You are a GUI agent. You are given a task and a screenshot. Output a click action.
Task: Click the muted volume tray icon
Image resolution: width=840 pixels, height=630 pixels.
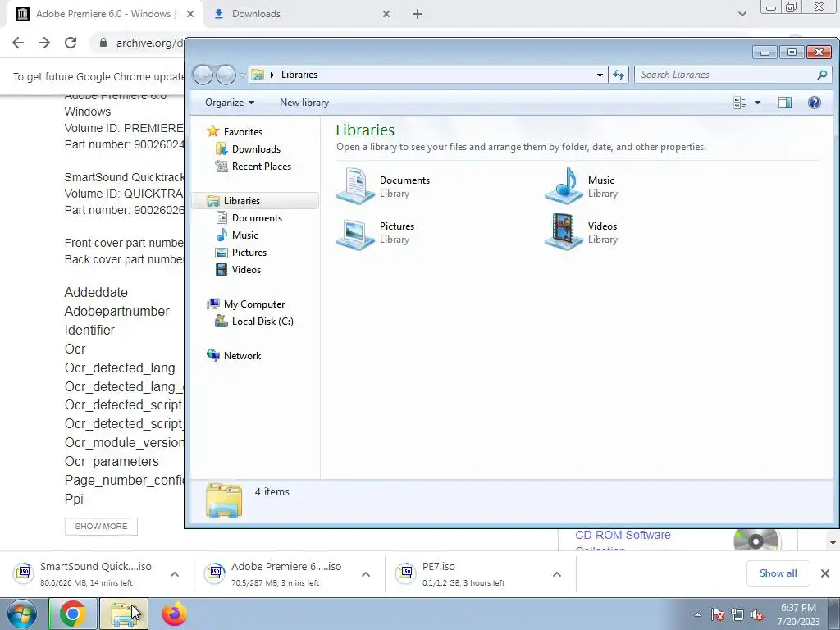pyautogui.click(x=757, y=614)
